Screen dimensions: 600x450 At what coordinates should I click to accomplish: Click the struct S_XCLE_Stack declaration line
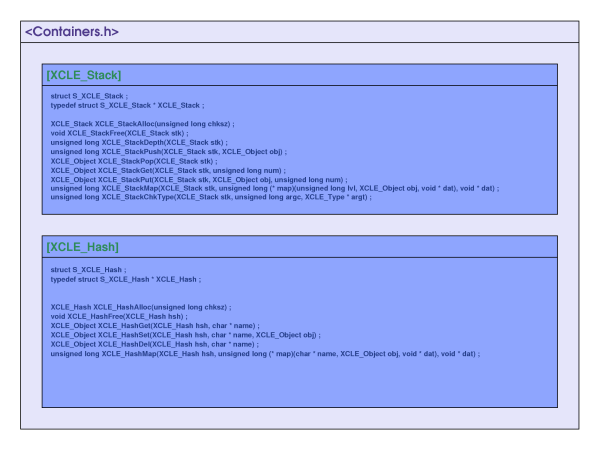click(90, 96)
